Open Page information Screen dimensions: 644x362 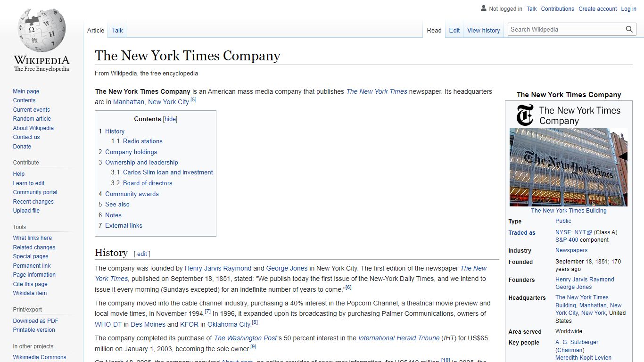pos(34,275)
